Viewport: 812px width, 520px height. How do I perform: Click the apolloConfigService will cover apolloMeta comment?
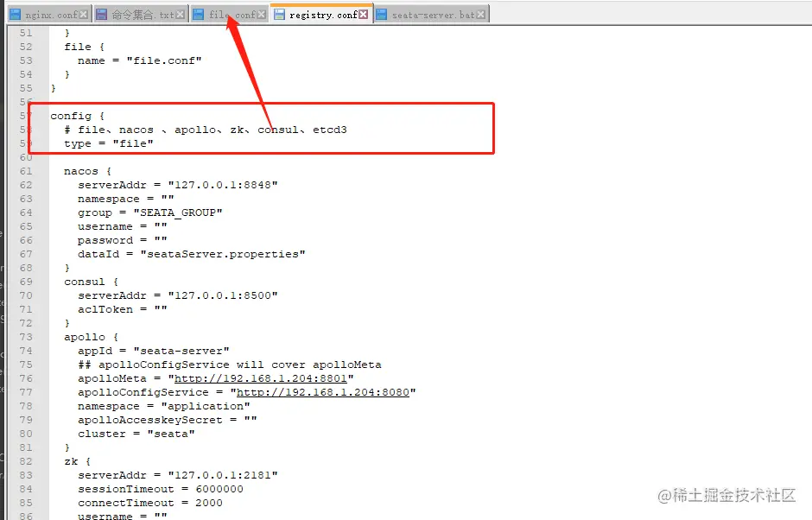[230, 365]
